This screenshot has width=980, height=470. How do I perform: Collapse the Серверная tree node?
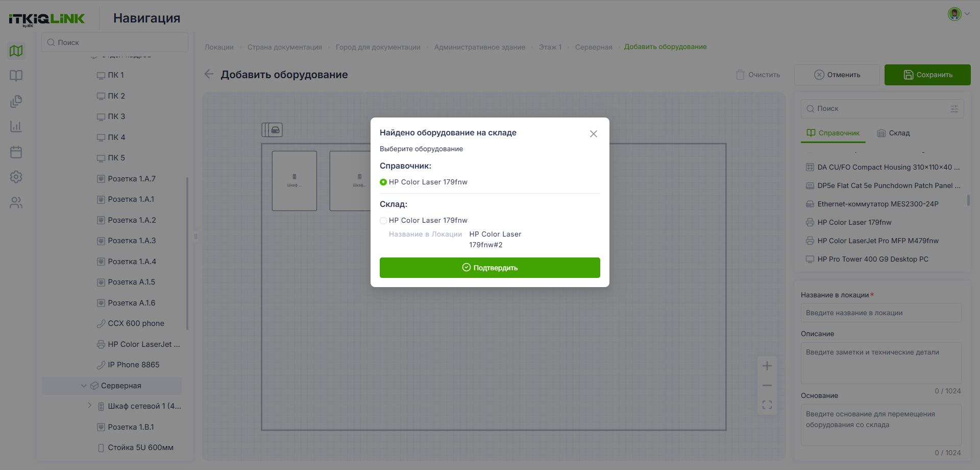(x=84, y=386)
